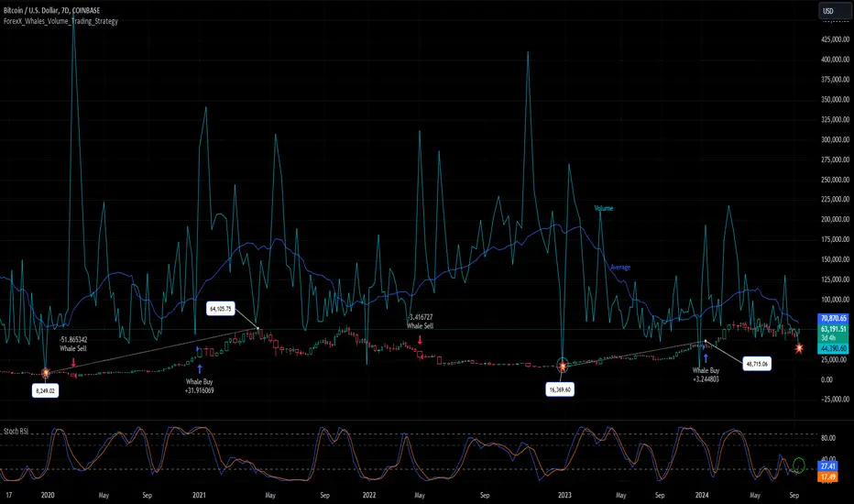Click -25,000.00 on the price scale
This screenshot has height=504, width=854.
tap(835, 400)
